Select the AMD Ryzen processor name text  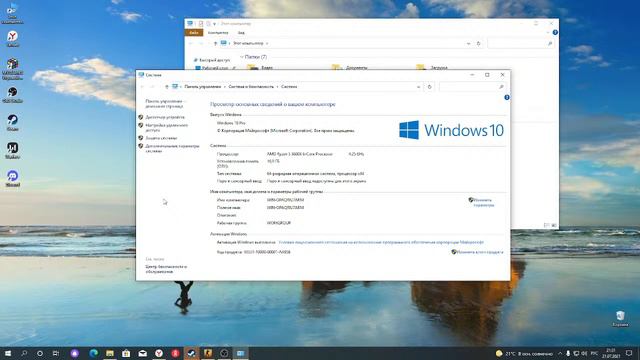[300, 154]
